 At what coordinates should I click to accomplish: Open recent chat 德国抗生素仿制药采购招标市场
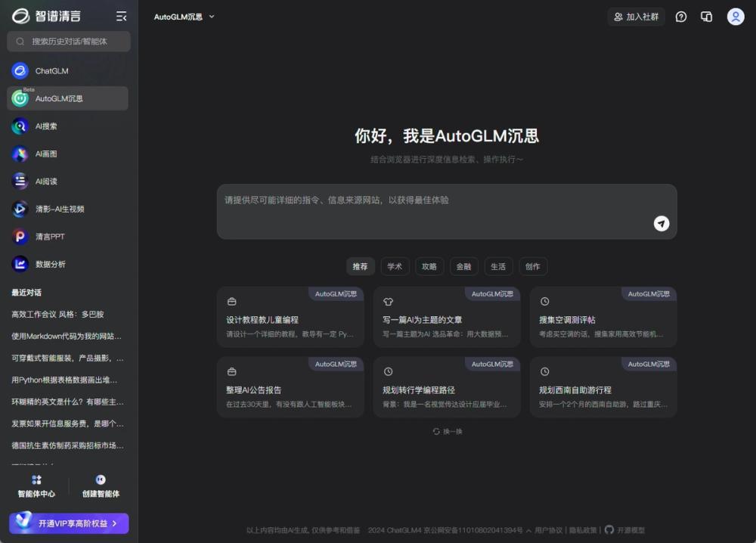(68, 445)
